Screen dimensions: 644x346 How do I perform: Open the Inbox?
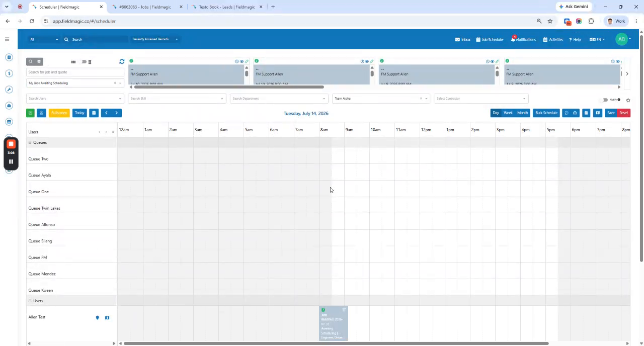click(462, 39)
